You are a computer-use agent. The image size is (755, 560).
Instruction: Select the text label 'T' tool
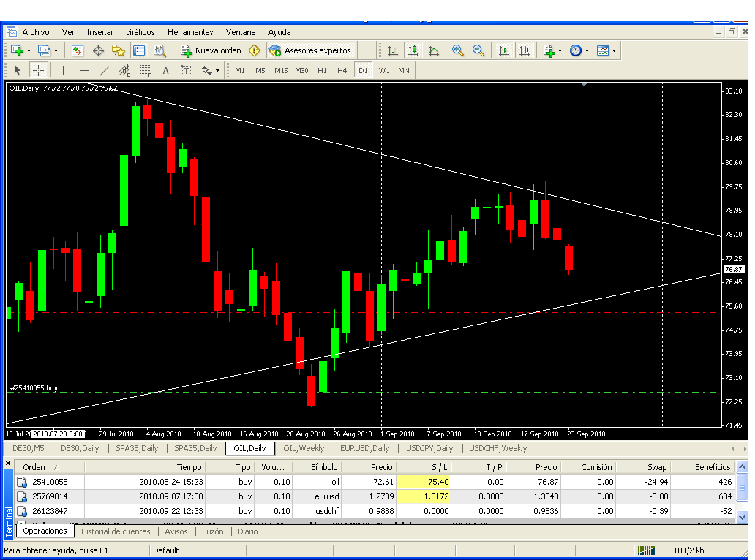click(x=186, y=71)
